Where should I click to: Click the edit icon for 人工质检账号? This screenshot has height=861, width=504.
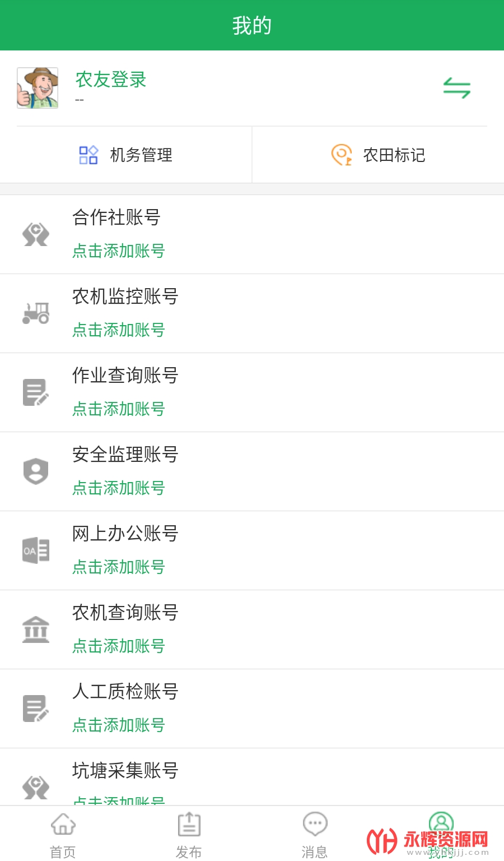point(36,709)
